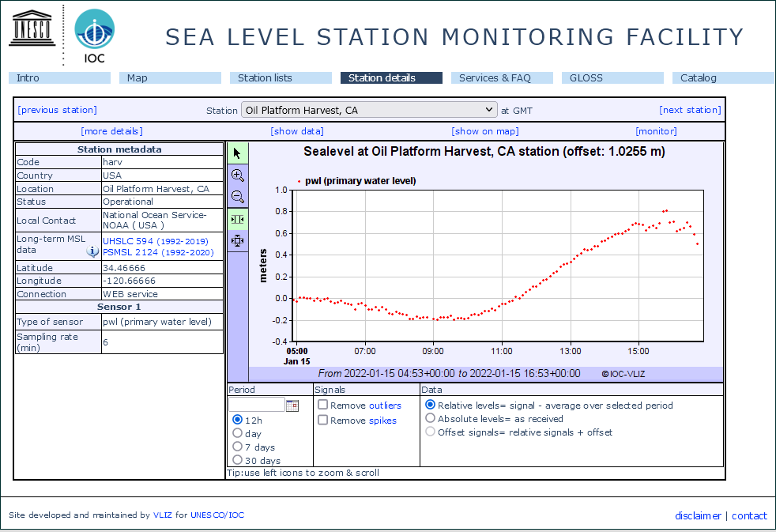The image size is (776, 532).
Task: Open the monitor link
Action: click(x=656, y=131)
